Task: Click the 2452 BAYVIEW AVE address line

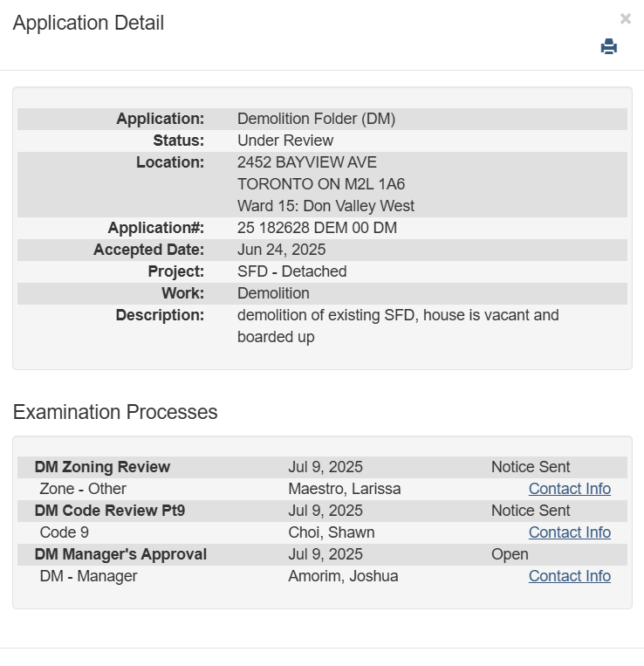Action: 307,162
